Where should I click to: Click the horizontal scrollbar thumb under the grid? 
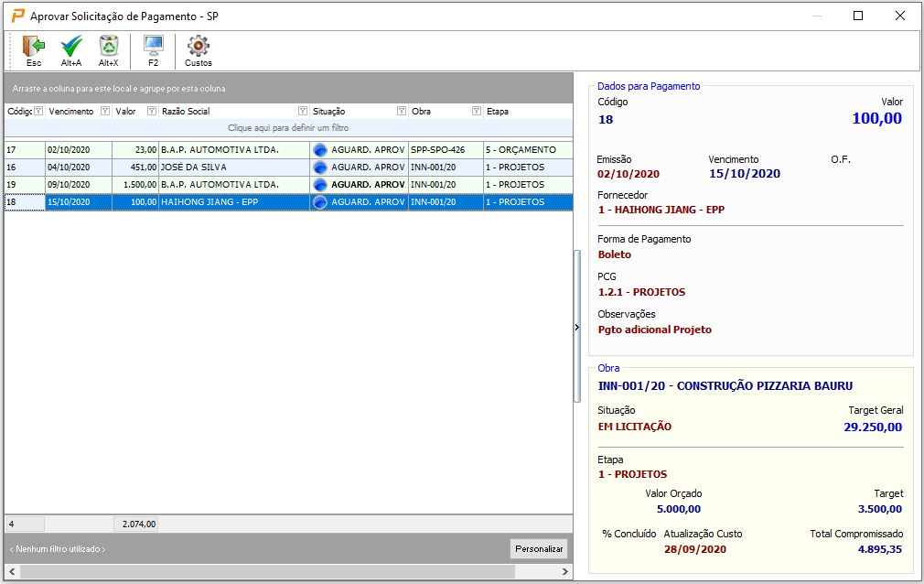[267, 571]
